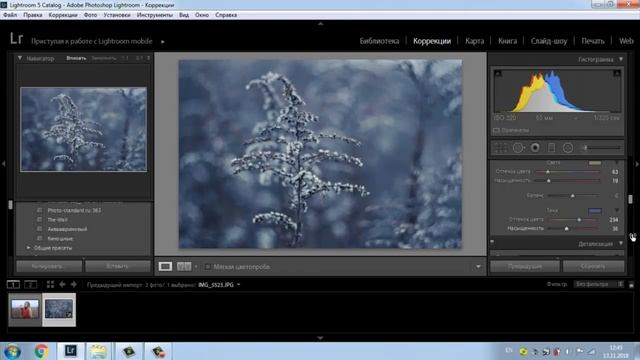640x360 pixels.
Task: Open the Правка menu
Action: tap(33, 15)
